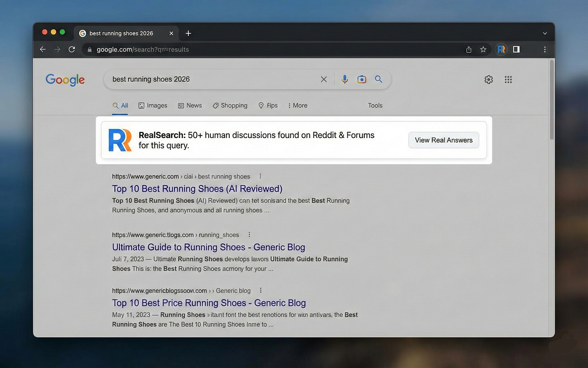Open Google quick settings gear
588x368 pixels.
tap(488, 79)
